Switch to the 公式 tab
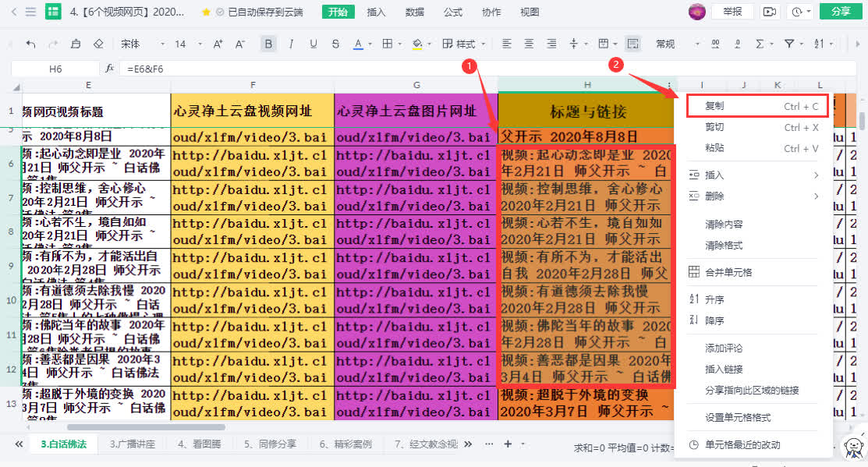 [x=453, y=12]
